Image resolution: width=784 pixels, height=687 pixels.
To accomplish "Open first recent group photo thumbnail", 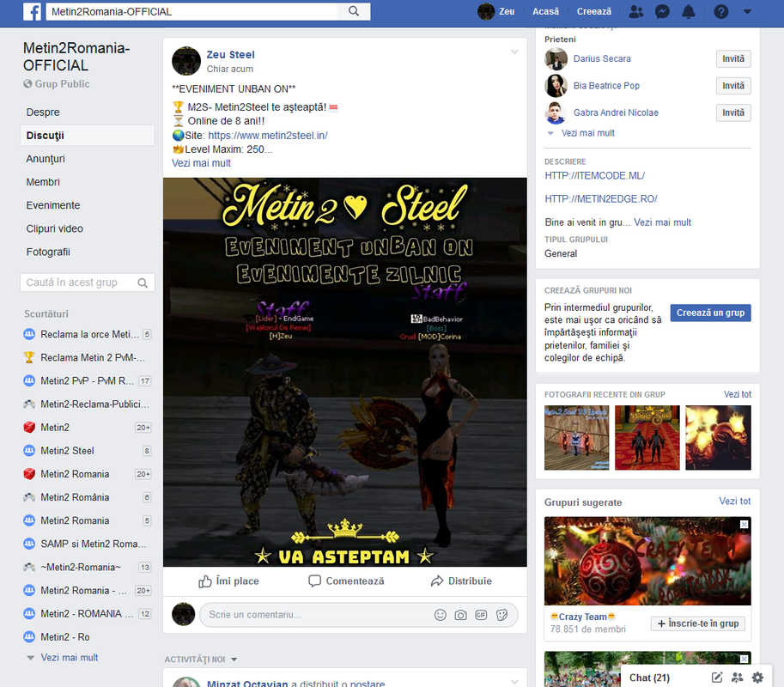I will coord(576,438).
